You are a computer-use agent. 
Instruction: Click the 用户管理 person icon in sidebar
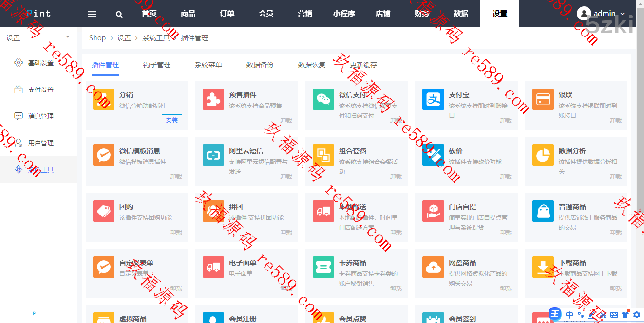click(19, 143)
